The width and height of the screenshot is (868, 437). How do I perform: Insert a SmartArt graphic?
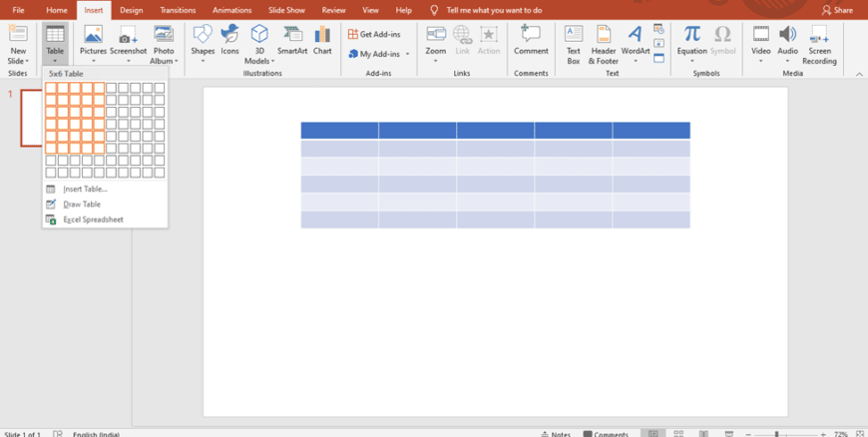[292, 40]
